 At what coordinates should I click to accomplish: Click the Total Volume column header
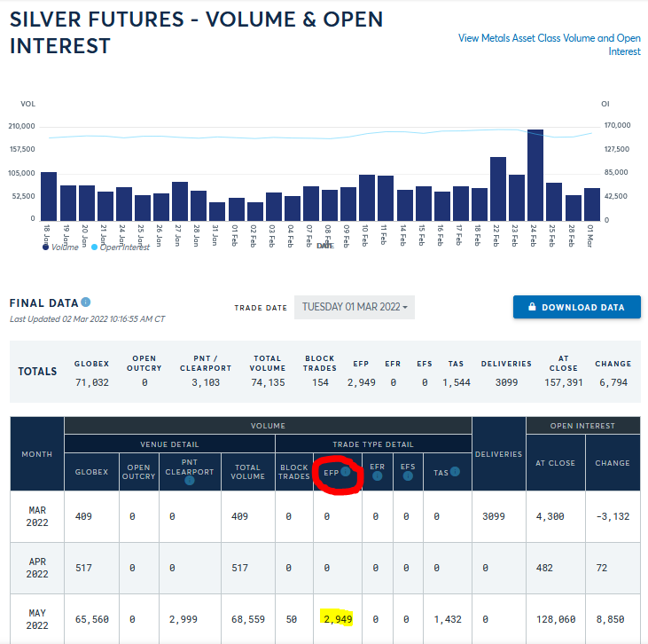point(247,472)
